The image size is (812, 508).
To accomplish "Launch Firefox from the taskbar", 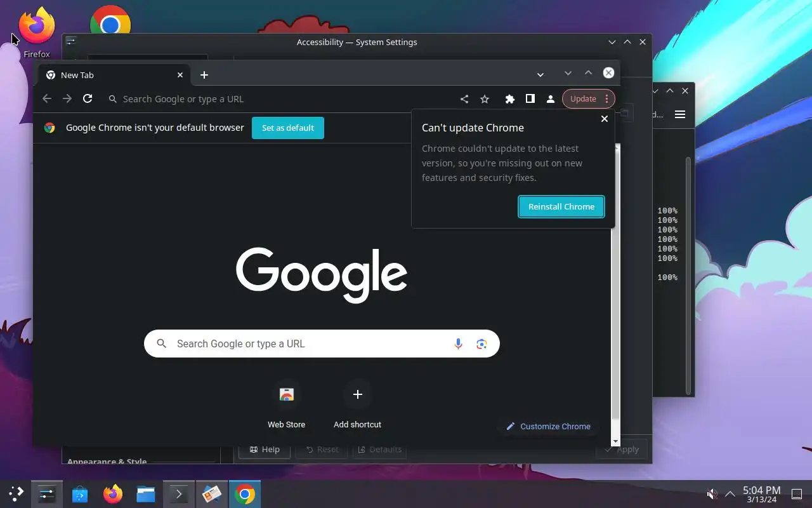I will point(113,493).
